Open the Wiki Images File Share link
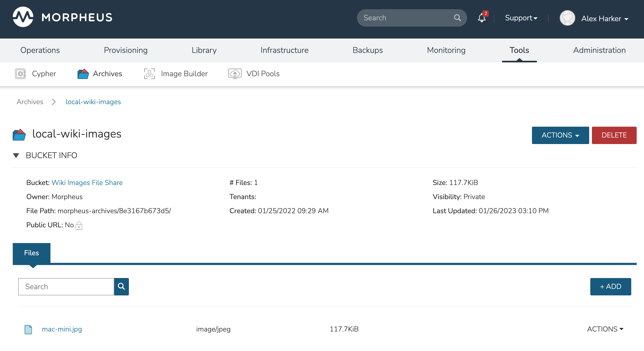The height and width of the screenshot is (351, 644). [87, 183]
